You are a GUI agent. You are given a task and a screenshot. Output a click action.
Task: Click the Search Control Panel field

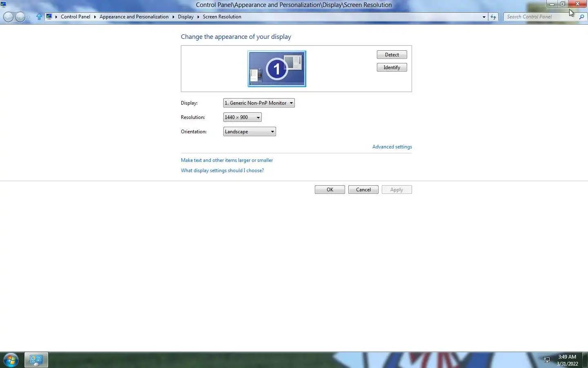tap(541, 17)
